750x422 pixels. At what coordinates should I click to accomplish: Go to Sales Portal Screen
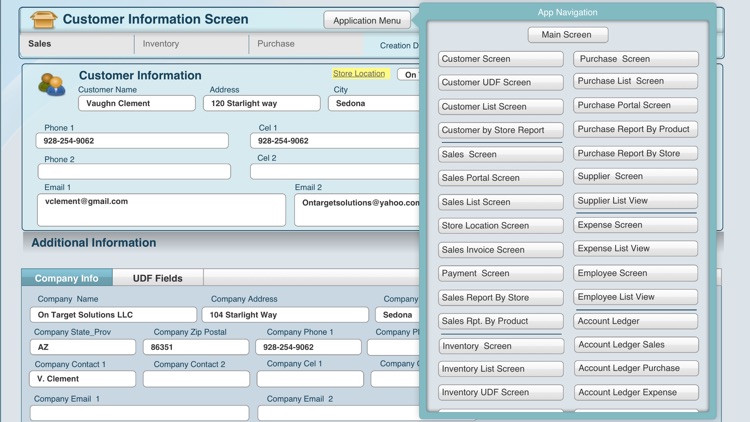point(500,178)
